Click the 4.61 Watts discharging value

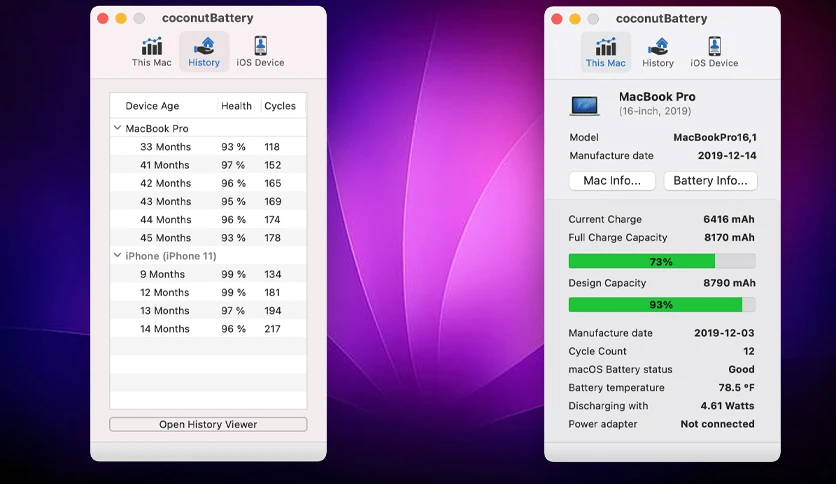pyautogui.click(x=727, y=406)
